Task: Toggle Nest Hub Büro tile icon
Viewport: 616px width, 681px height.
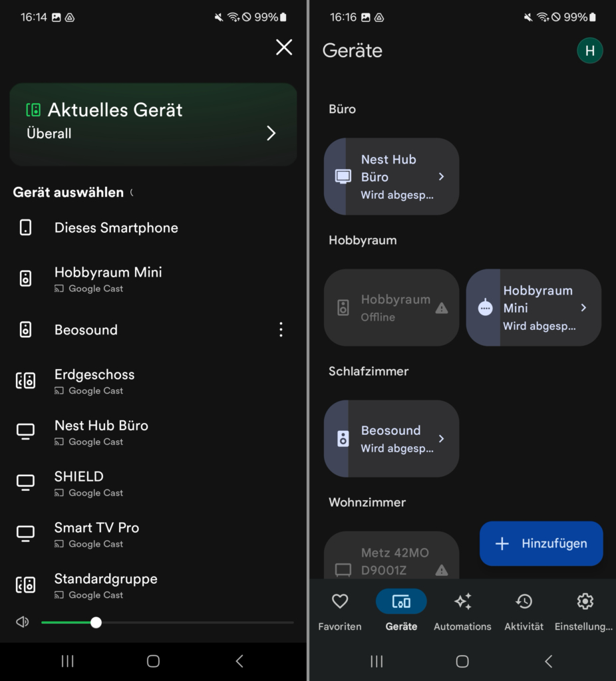Action: (x=342, y=177)
